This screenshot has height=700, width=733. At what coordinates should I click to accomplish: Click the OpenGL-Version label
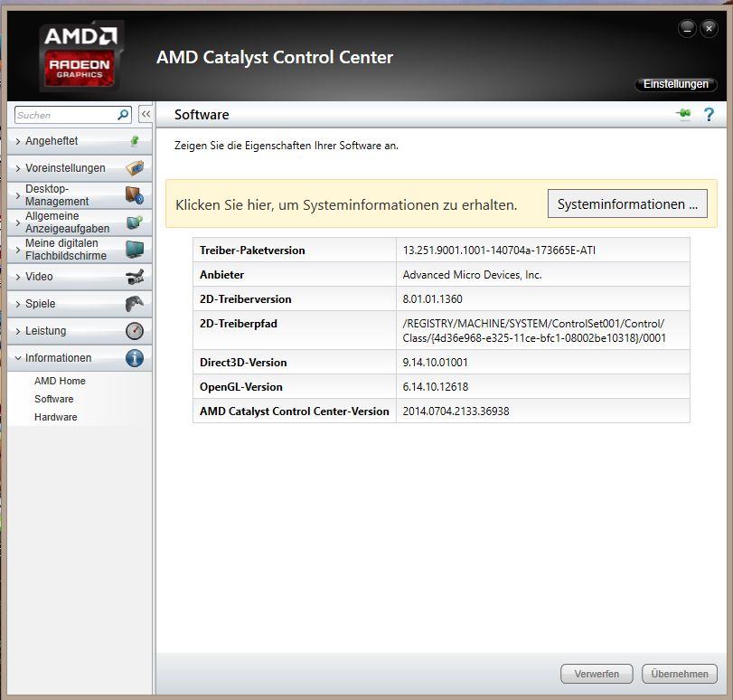pos(240,386)
